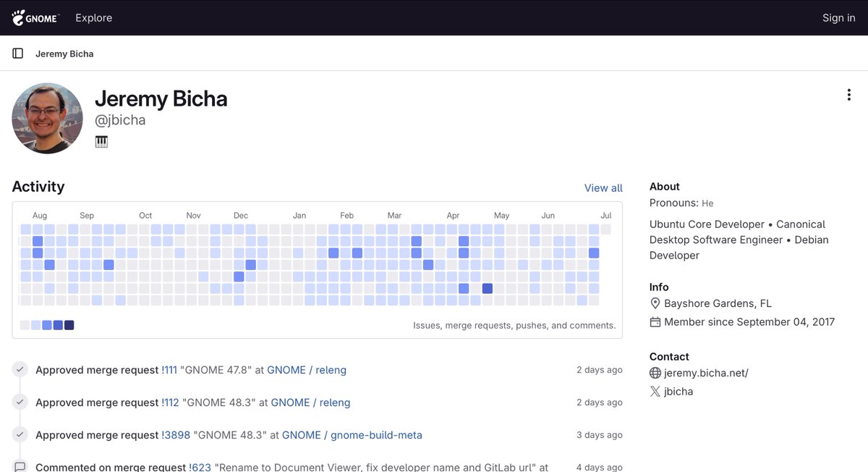The width and height of the screenshot is (868, 472).
Task: Open the Explore menu item
Action: (x=94, y=18)
